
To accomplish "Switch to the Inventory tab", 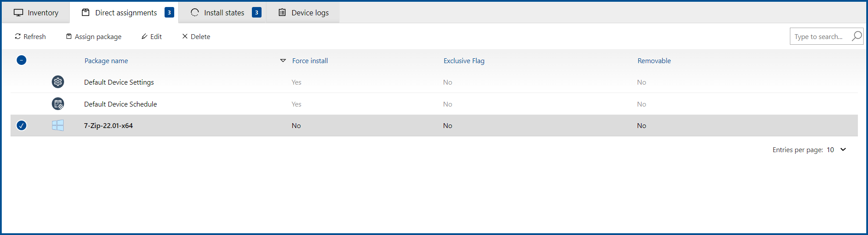I will [36, 13].
